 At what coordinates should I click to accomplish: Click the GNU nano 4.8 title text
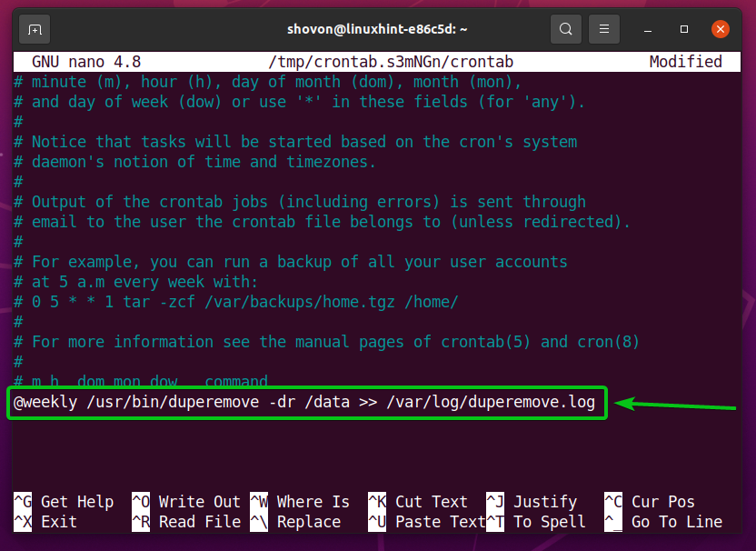point(86,62)
